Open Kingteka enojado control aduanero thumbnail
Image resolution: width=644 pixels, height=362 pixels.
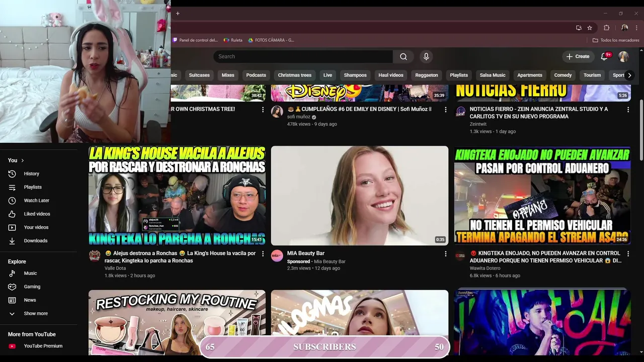(542, 196)
